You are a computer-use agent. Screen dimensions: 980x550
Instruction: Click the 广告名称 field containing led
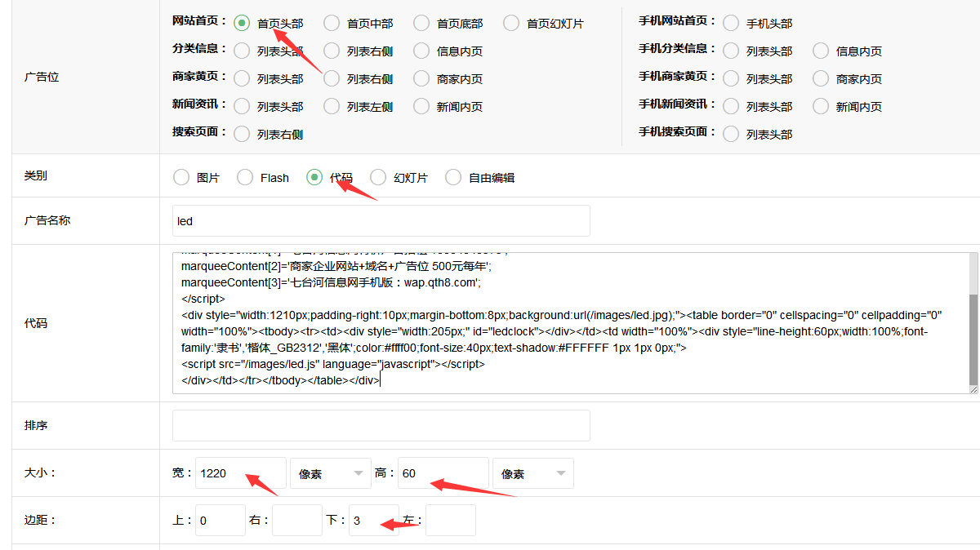click(381, 221)
